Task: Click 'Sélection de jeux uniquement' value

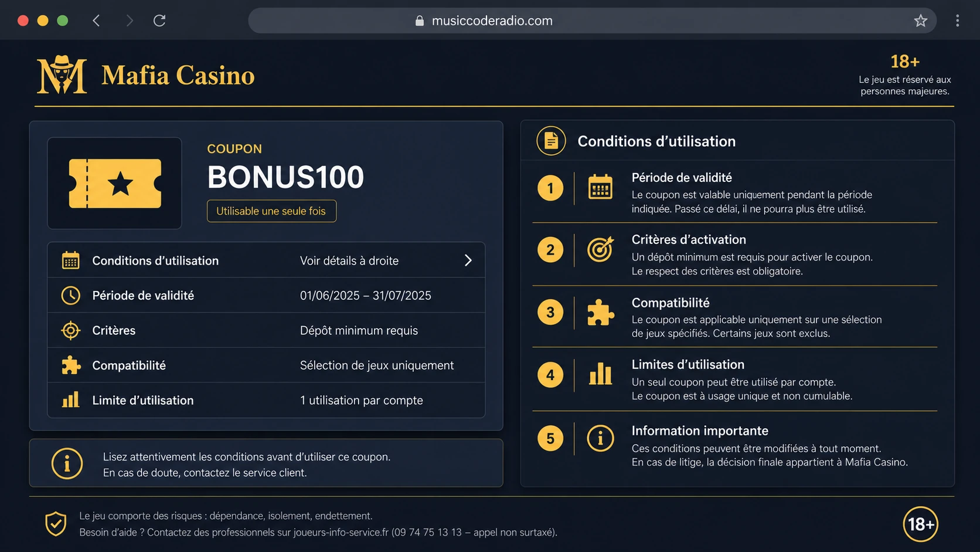Action: (x=377, y=365)
